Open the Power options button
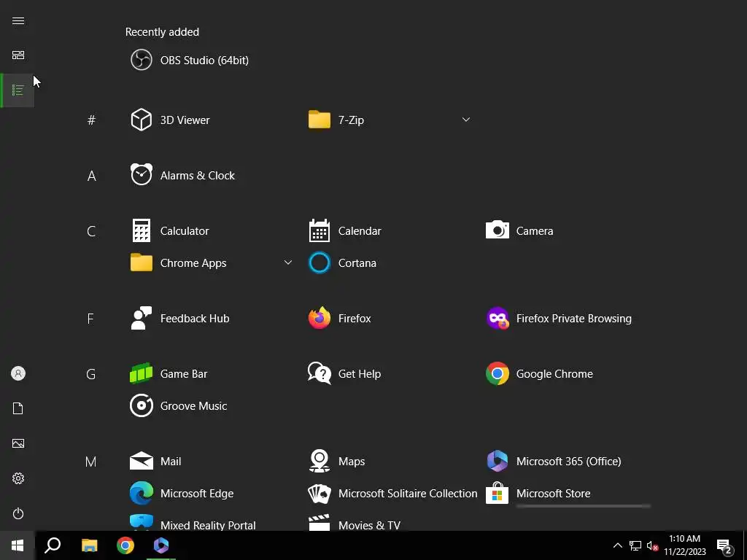This screenshot has width=747, height=560. point(18,513)
